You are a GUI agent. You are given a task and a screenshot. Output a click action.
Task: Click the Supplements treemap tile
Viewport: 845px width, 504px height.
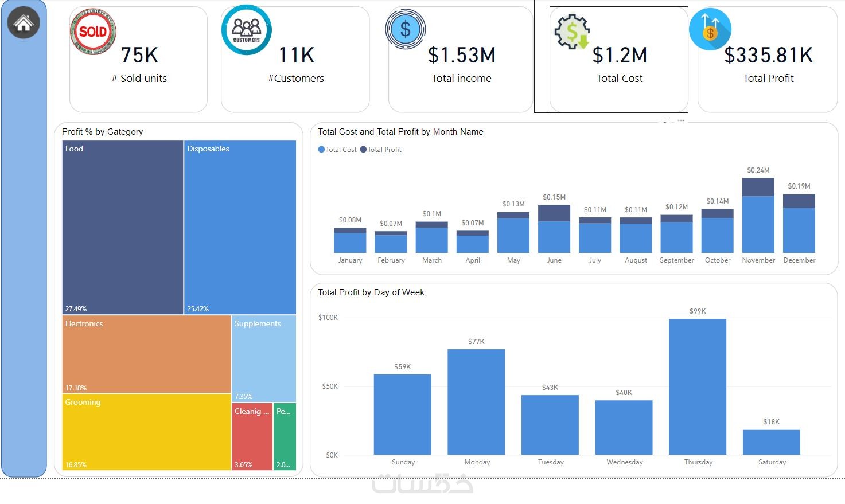pos(264,358)
